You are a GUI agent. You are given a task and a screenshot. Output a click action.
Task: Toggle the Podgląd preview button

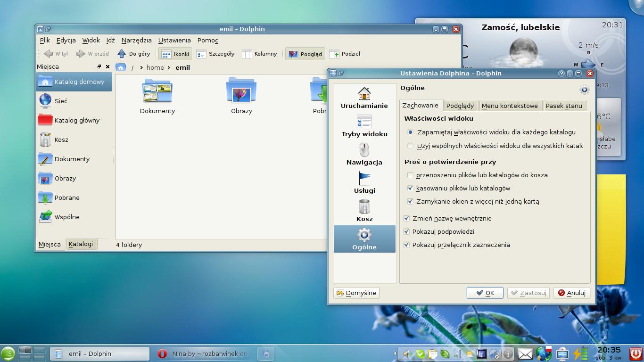305,54
